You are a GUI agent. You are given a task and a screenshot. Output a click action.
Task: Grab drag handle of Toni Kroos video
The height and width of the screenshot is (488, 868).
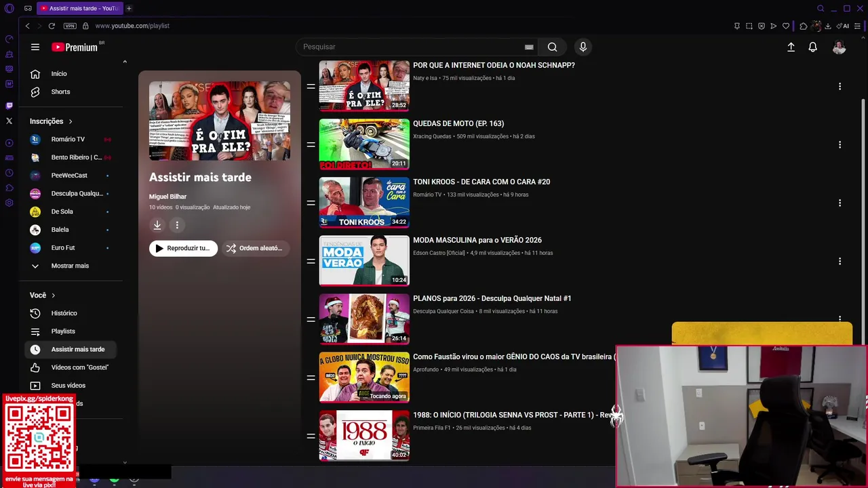click(311, 203)
